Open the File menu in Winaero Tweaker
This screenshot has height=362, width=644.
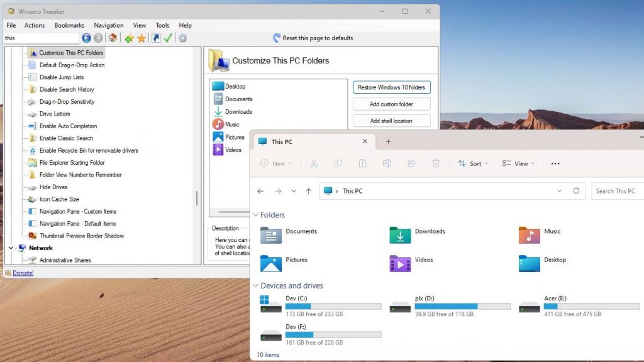pos(11,25)
